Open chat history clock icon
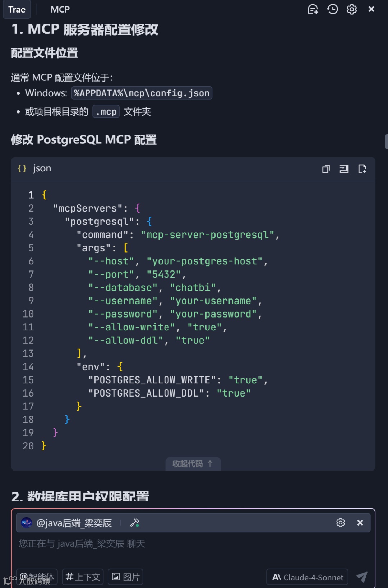Image resolution: width=388 pixels, height=588 pixels. coord(332,9)
